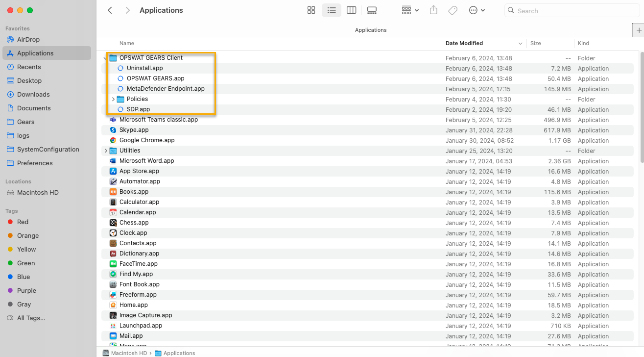Select the Applications tab
The height and width of the screenshot is (357, 644).
pos(371,30)
